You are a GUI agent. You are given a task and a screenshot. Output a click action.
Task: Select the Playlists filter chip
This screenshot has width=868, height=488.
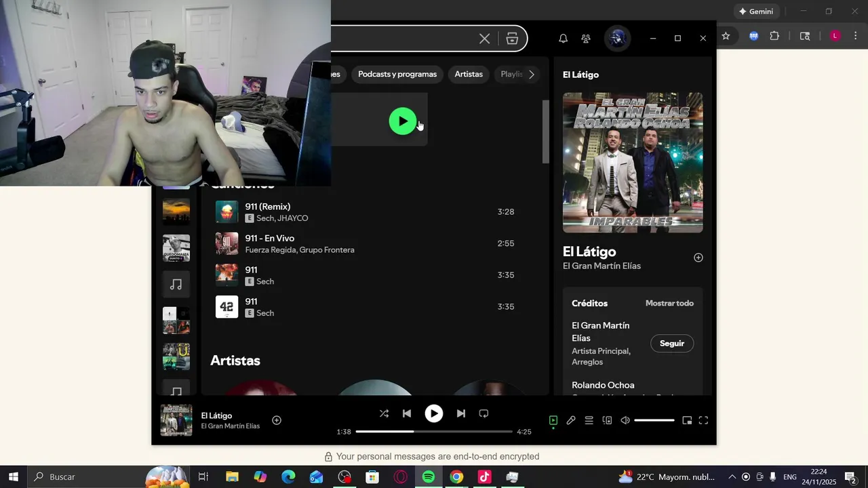point(510,74)
